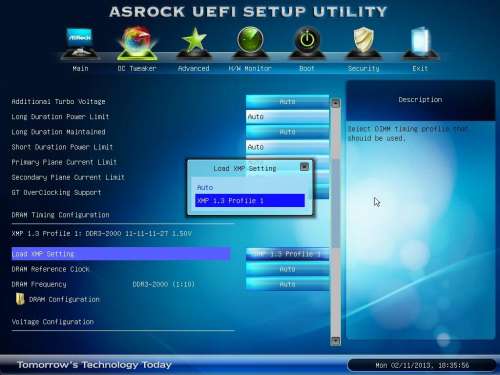Click the settings list scrollbar thumb

(x=335, y=203)
